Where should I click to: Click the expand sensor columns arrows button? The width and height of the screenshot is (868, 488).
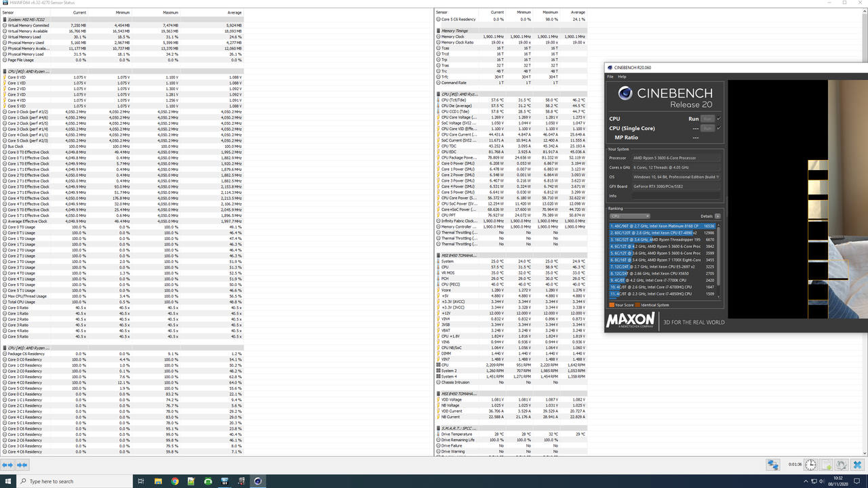coord(7,465)
